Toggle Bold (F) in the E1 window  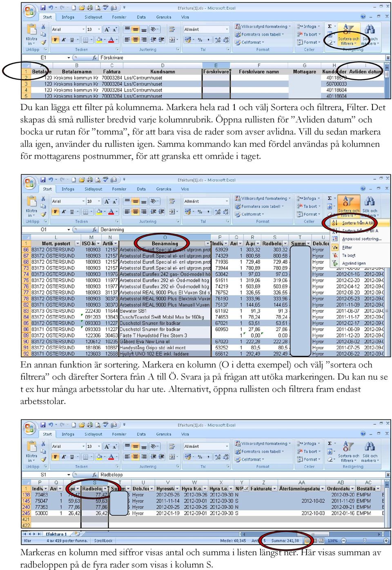point(55,40)
